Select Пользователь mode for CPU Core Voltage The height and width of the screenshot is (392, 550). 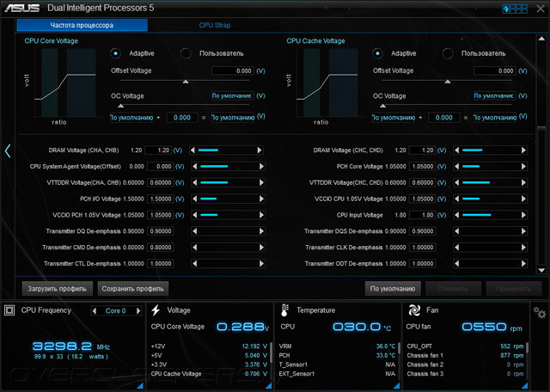click(x=186, y=53)
